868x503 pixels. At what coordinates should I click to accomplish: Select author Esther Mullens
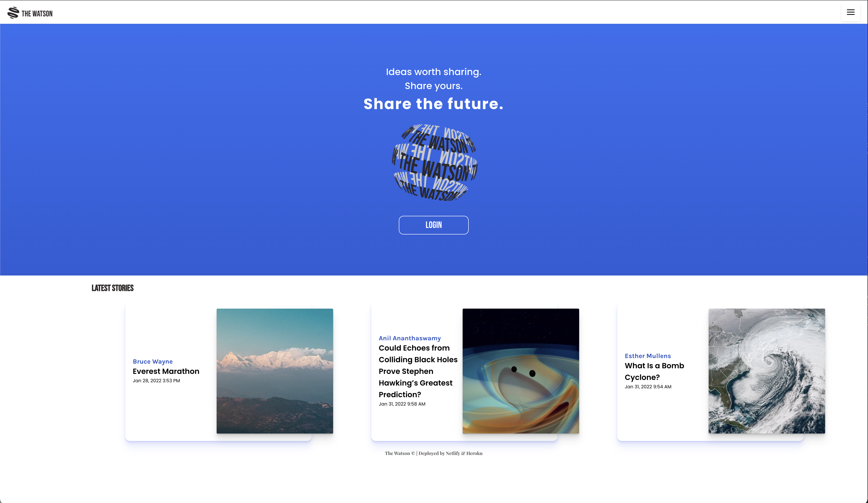tap(648, 356)
